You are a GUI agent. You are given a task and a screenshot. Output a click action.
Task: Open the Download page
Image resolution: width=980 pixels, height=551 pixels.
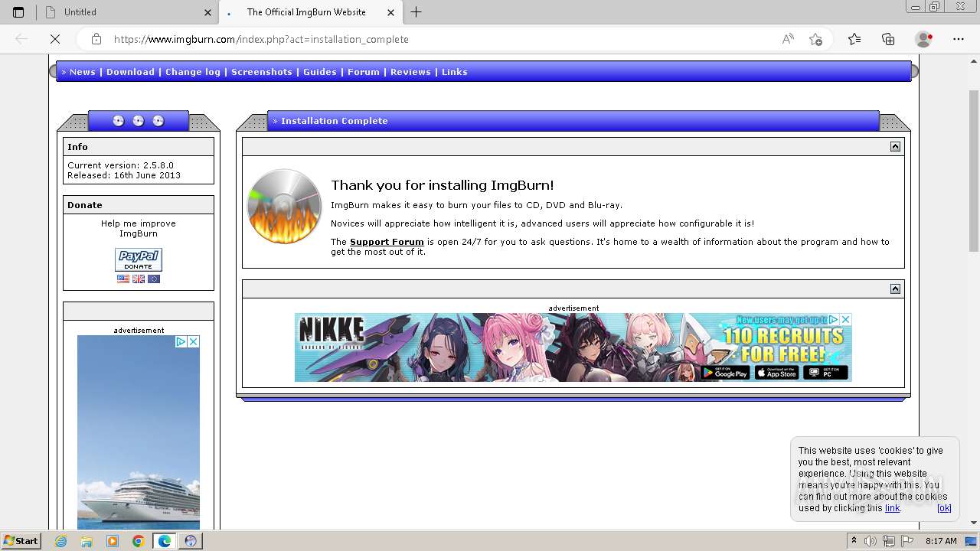tap(130, 72)
